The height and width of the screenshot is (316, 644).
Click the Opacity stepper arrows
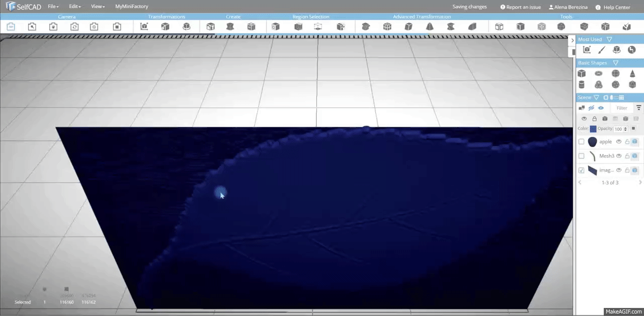click(x=625, y=129)
